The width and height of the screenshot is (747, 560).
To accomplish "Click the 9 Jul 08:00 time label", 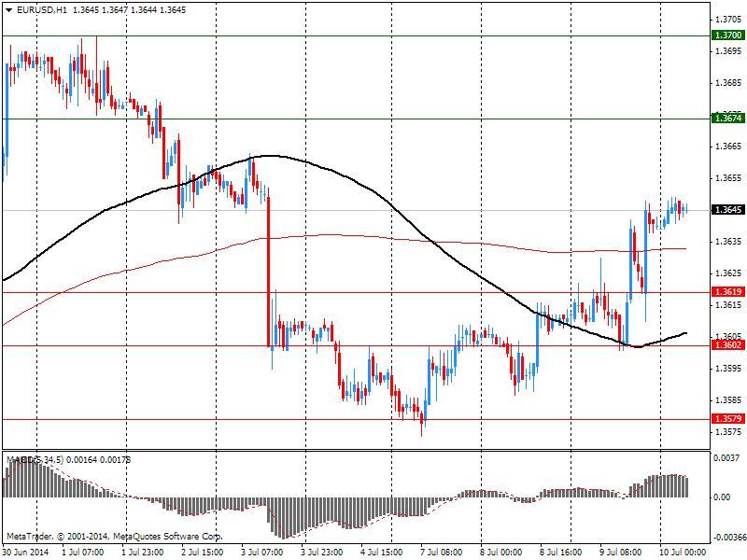I will [x=620, y=552].
